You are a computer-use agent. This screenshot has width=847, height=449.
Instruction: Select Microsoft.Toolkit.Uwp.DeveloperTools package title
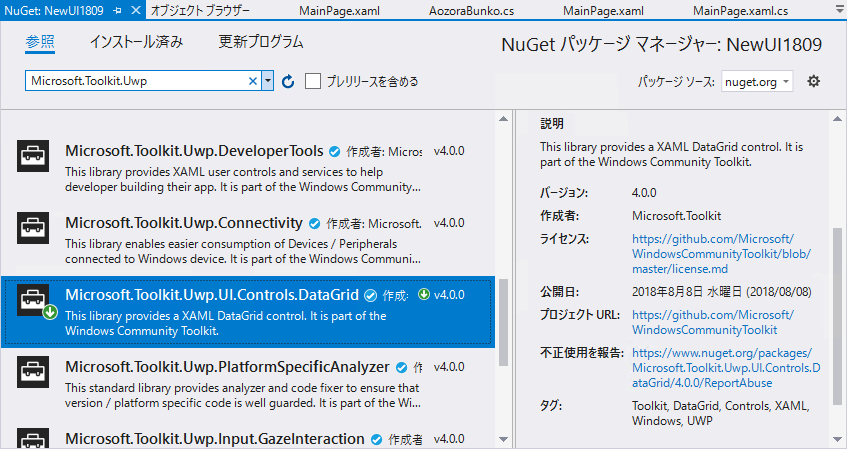click(x=194, y=151)
